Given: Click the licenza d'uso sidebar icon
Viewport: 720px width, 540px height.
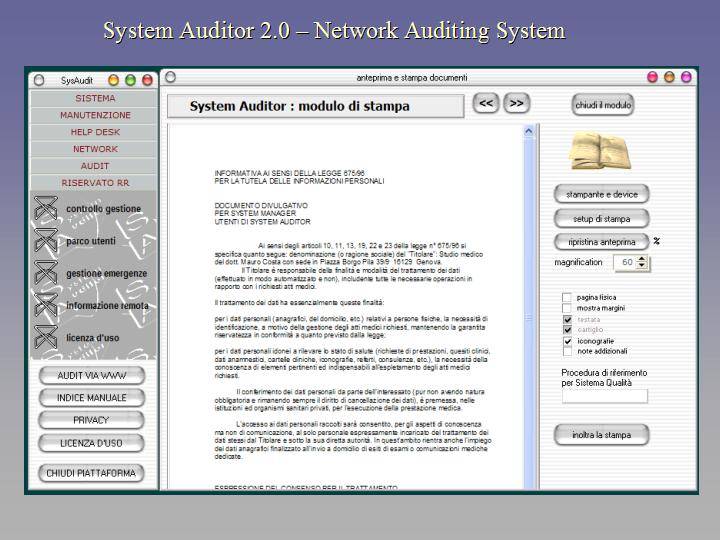Looking at the screenshot, I should click(x=45, y=337).
